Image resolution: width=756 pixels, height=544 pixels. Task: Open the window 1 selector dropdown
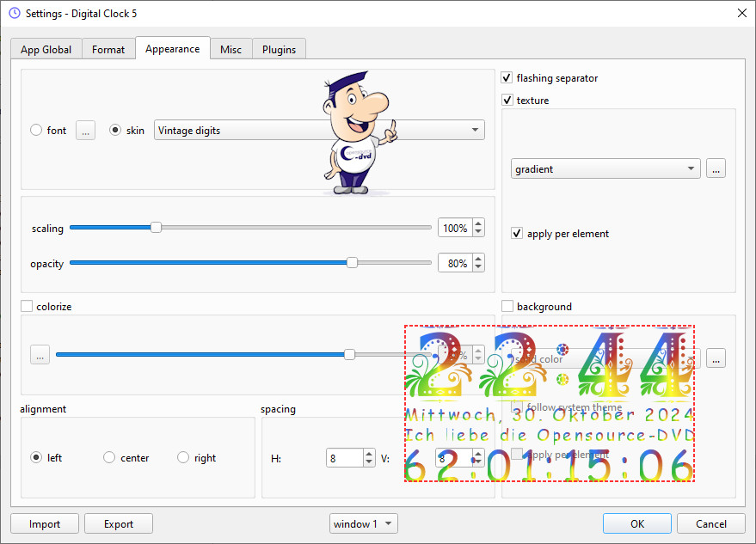pyautogui.click(x=364, y=524)
